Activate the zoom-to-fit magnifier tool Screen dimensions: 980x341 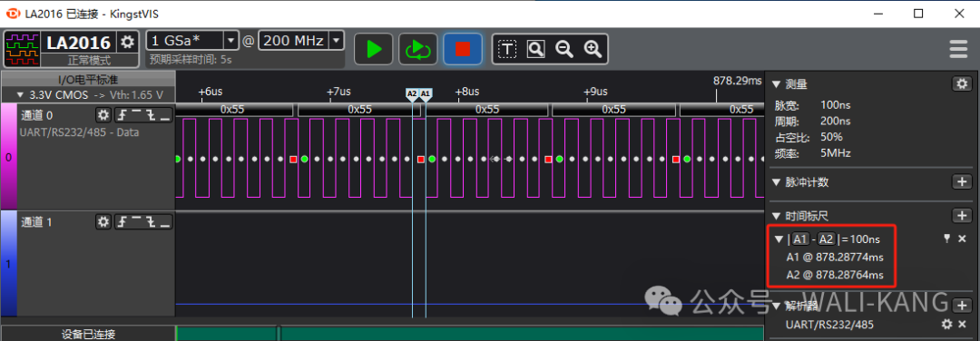535,49
